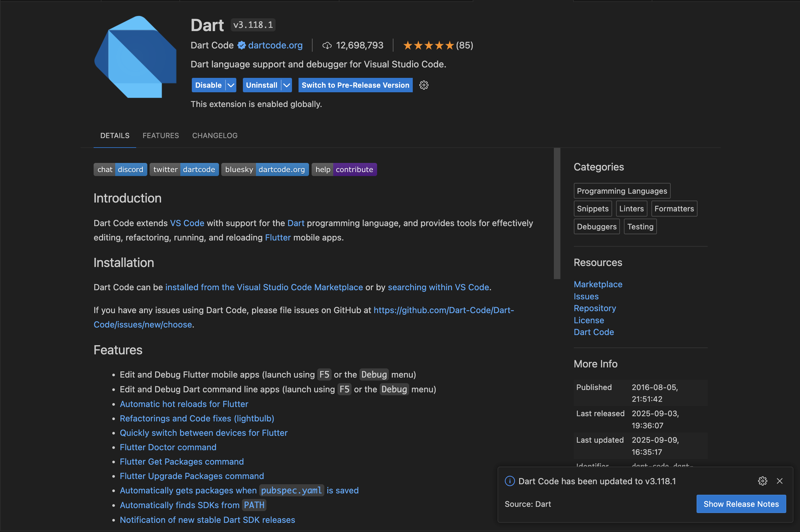
Task: Click the download count cloud icon
Action: (327, 45)
